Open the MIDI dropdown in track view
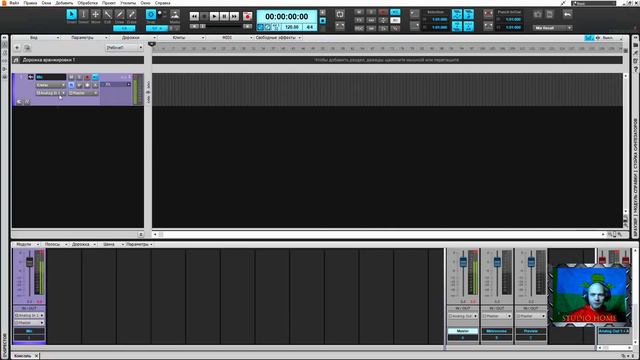 229,38
